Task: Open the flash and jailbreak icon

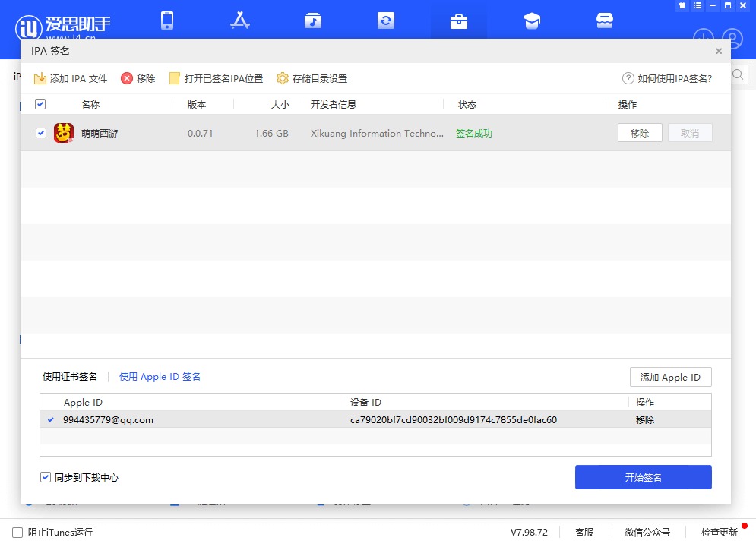Action: click(386, 21)
